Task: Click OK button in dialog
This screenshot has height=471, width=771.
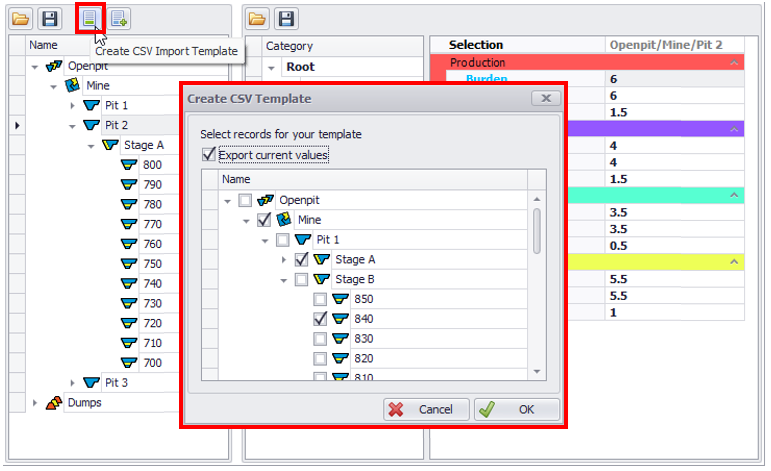Action: tap(517, 409)
